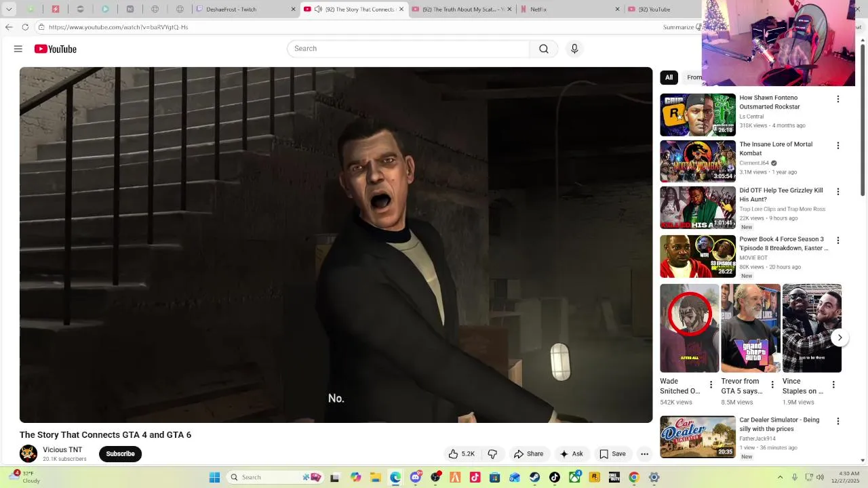Subscribe to Vicious TNT
This screenshot has height=488, width=868.
(x=120, y=454)
